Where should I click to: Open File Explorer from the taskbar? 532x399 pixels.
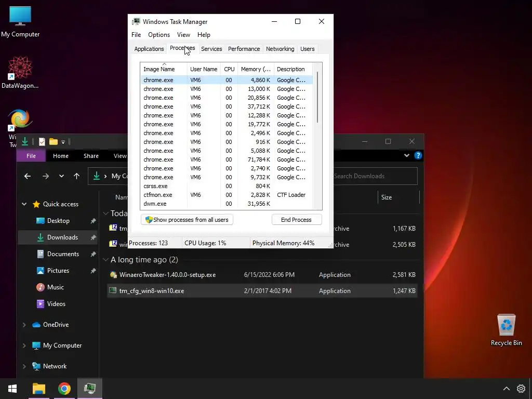38,389
